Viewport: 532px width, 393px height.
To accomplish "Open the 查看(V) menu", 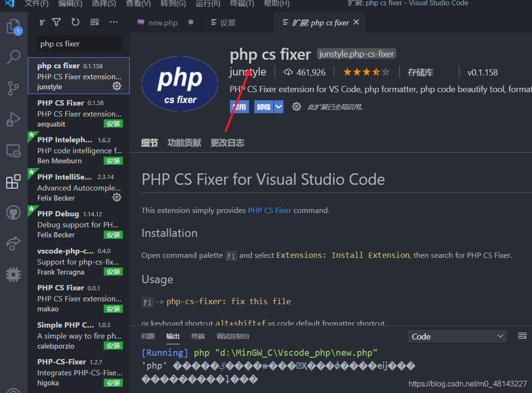I will click(x=138, y=3).
